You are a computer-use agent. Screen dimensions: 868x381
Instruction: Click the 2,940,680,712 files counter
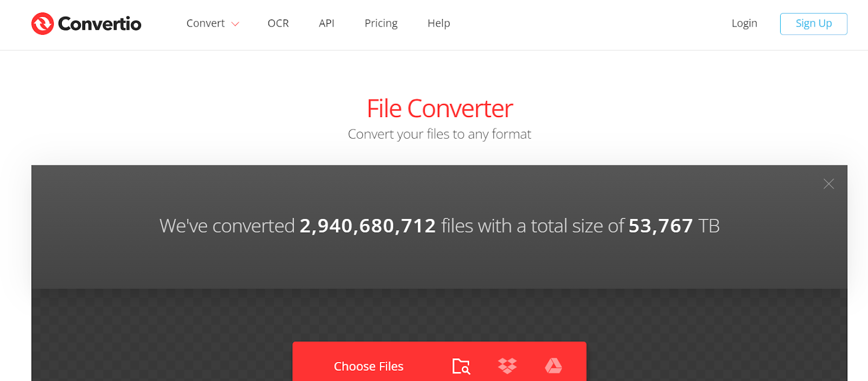pyautogui.click(x=368, y=225)
